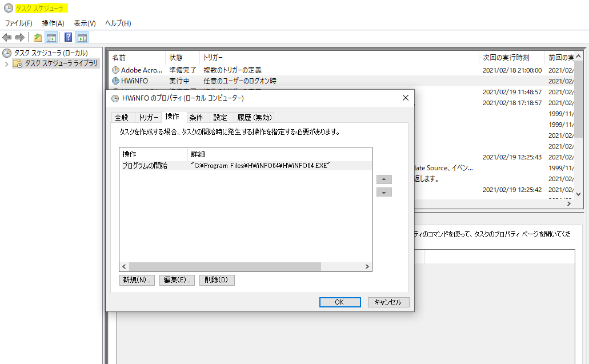This screenshot has width=589, height=364.
Task: Click the 任意のユーザーのログオン時 trigger cell
Action: [x=240, y=81]
